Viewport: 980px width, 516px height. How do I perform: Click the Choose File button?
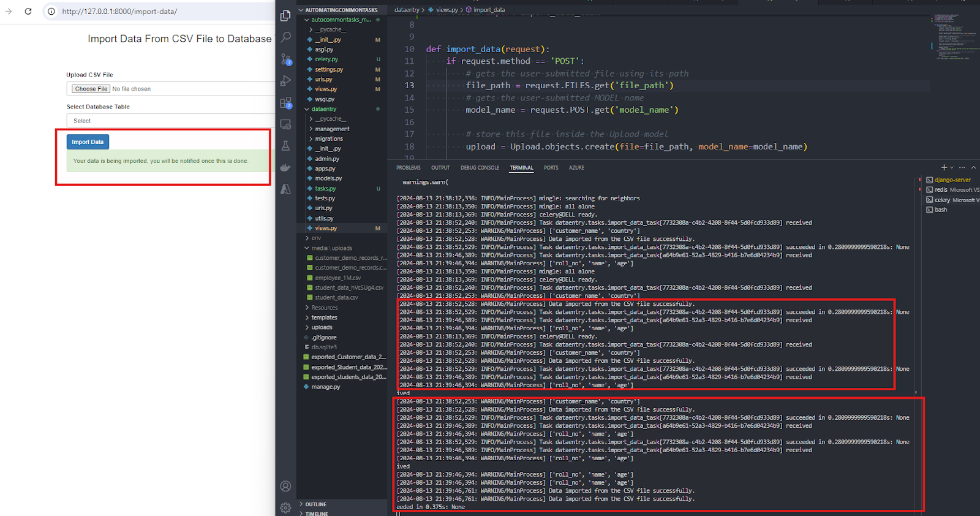pyautogui.click(x=91, y=89)
